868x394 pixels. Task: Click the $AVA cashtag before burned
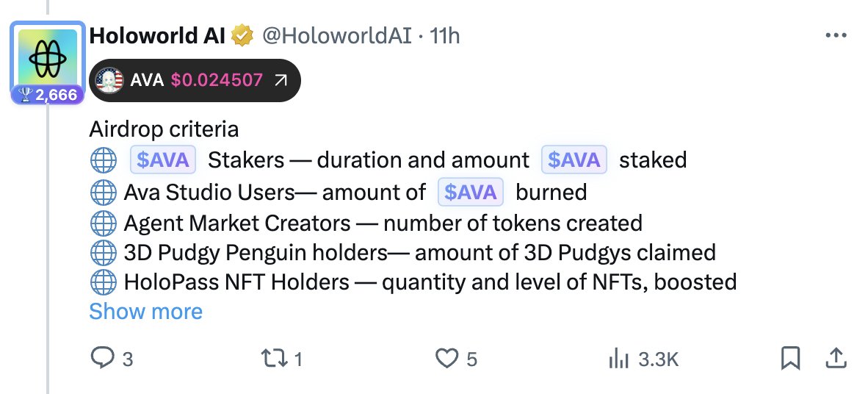click(471, 192)
